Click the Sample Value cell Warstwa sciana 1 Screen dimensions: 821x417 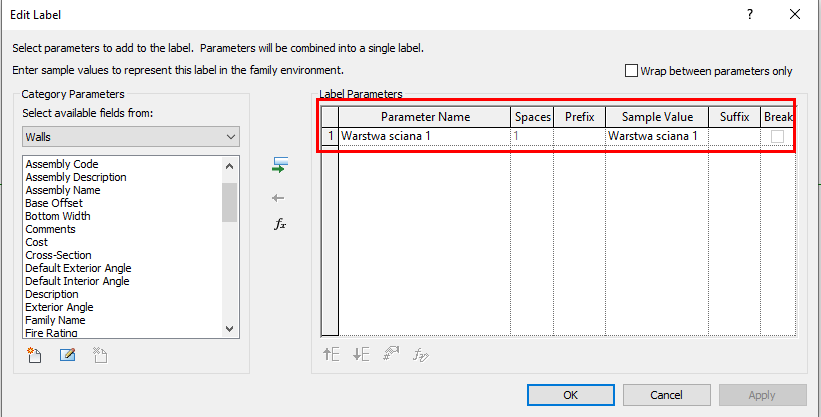(x=656, y=136)
